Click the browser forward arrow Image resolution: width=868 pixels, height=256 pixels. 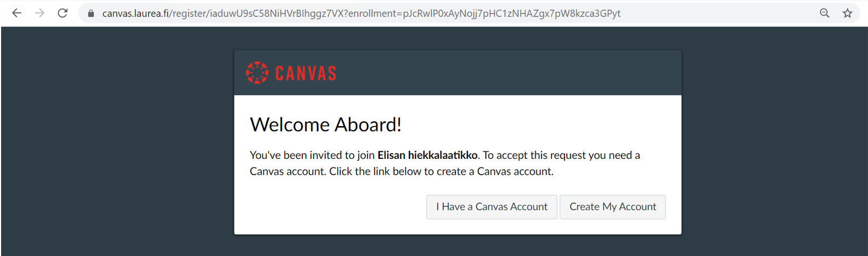[x=40, y=13]
